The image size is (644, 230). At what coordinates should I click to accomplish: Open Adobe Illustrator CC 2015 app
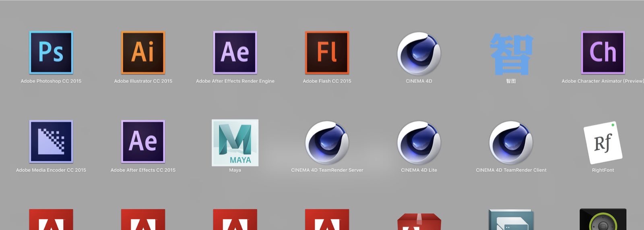[143, 53]
